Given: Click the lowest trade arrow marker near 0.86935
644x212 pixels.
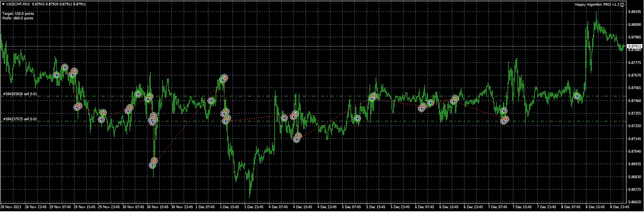Looking at the screenshot, I should point(152,166).
